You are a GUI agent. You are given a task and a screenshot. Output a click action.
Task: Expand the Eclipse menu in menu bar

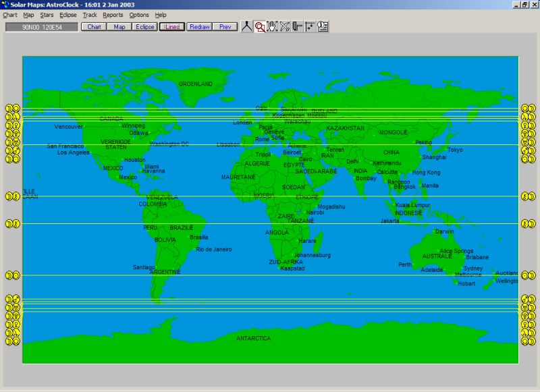67,15
